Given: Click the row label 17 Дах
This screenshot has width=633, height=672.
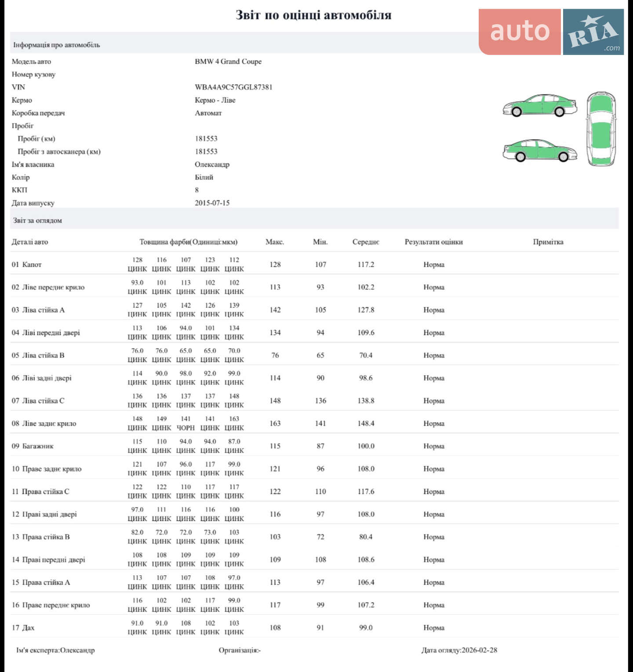Looking at the screenshot, I should pyautogui.click(x=23, y=628).
